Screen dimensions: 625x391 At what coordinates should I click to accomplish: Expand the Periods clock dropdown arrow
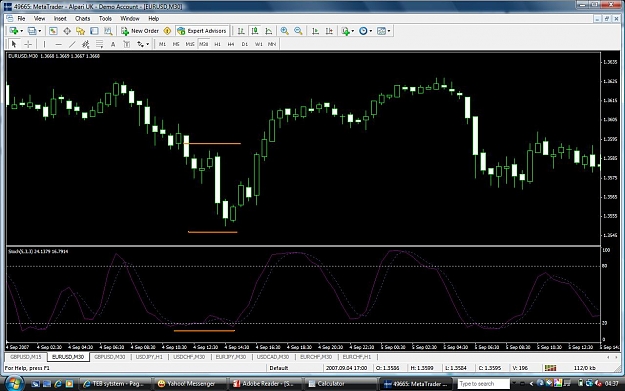[371, 31]
